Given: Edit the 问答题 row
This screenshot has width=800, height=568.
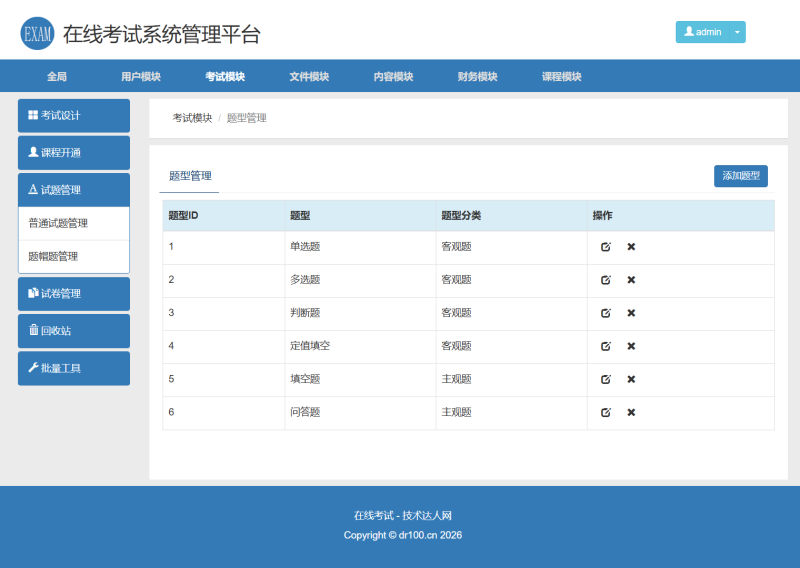Looking at the screenshot, I should click(x=606, y=413).
